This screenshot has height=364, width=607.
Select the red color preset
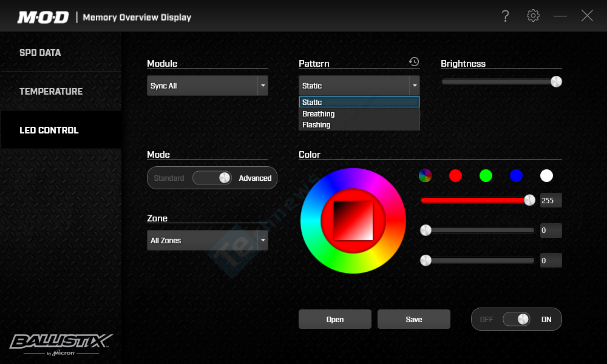coord(456,175)
